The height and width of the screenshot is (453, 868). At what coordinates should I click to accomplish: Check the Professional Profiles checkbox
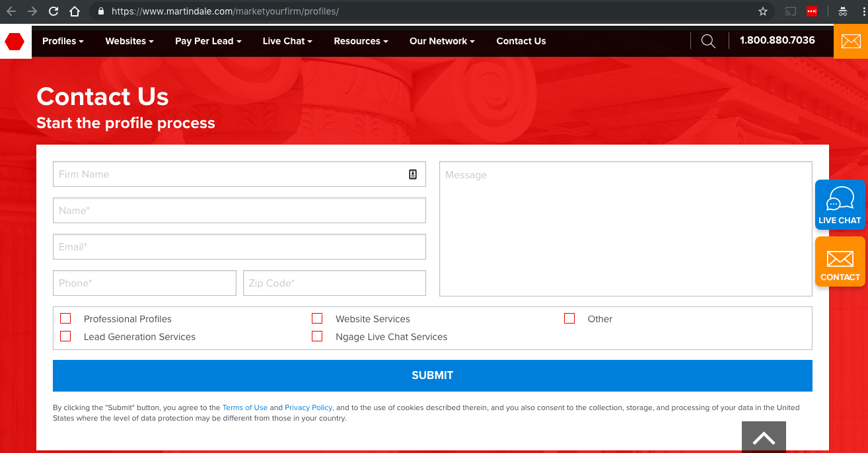tap(65, 318)
